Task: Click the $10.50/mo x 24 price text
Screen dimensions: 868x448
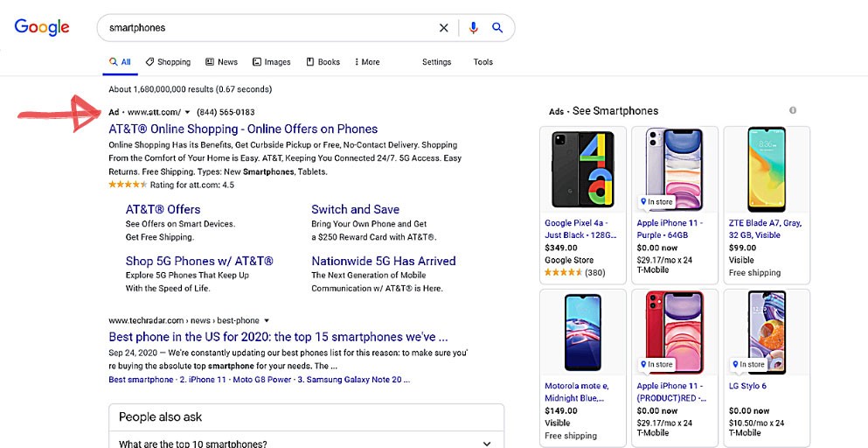Action: coord(756,423)
